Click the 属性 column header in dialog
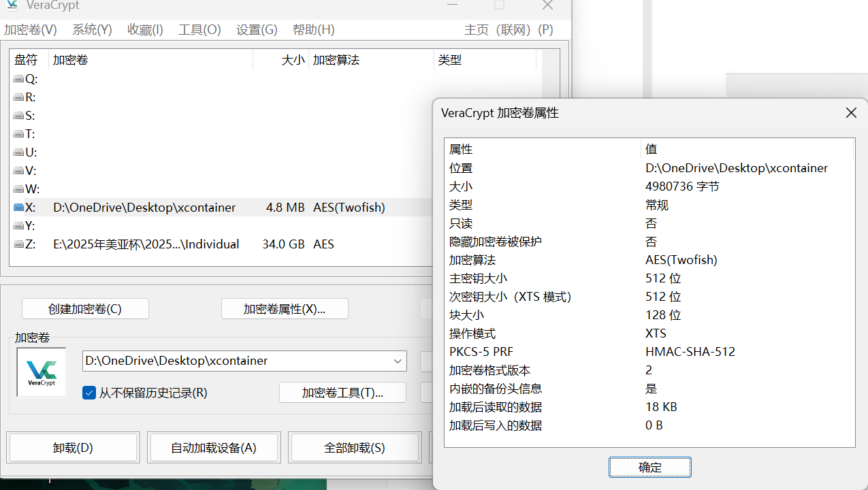Image resolution: width=868 pixels, height=490 pixels. click(543, 149)
